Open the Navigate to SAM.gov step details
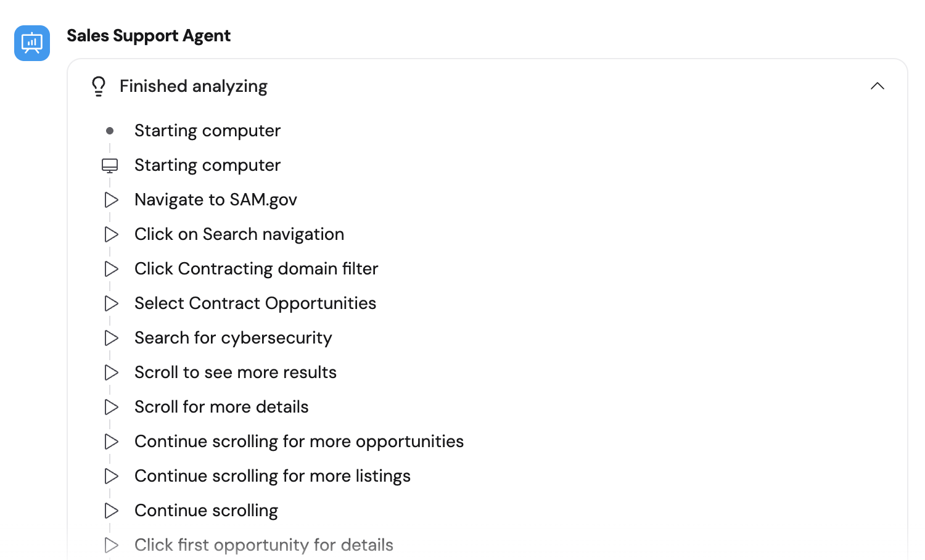Viewport: 925px width, 560px height. (215, 199)
